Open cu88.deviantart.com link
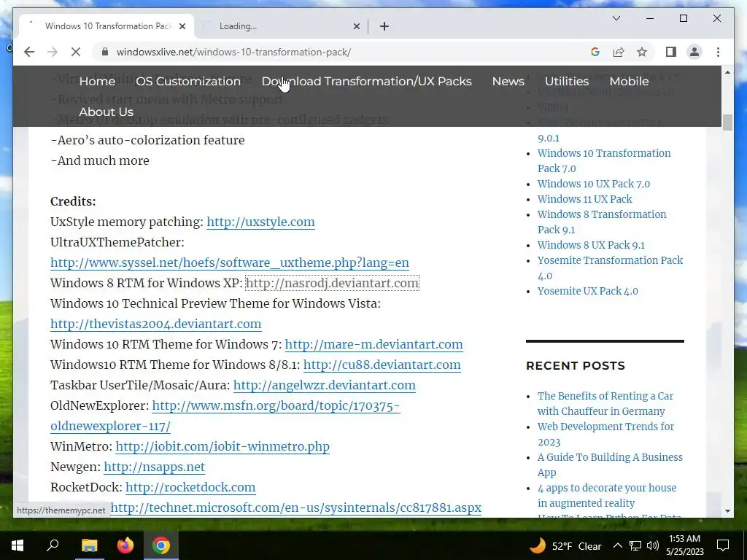The height and width of the screenshot is (560, 747). [382, 365]
